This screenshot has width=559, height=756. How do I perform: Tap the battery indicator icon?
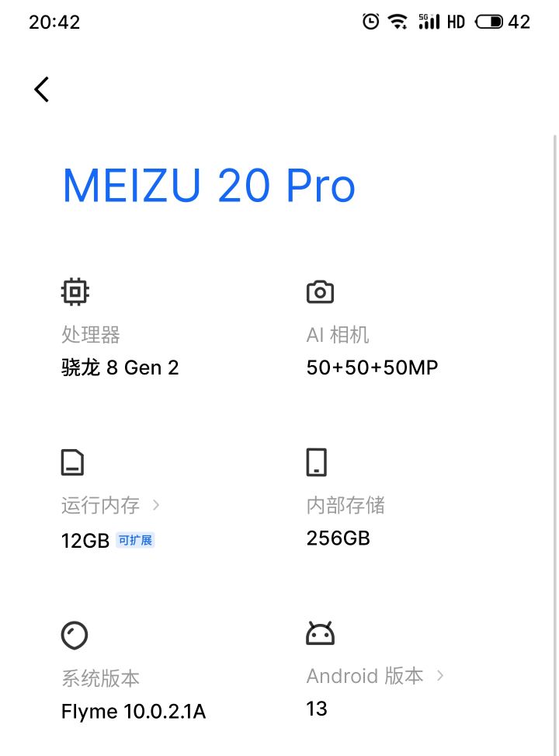coord(489,22)
